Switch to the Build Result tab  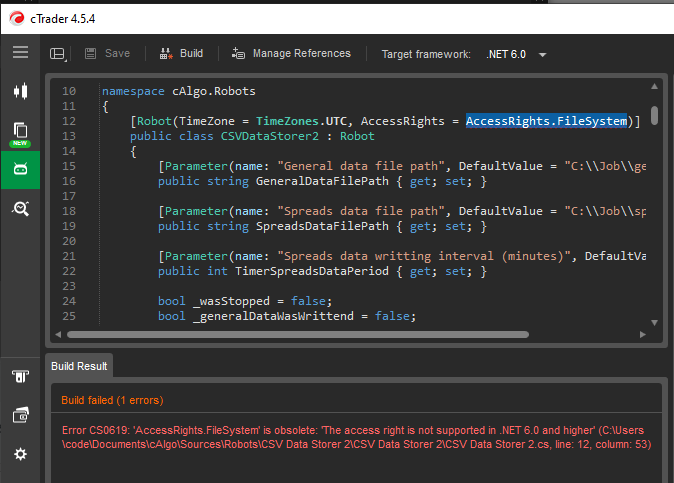point(79,366)
